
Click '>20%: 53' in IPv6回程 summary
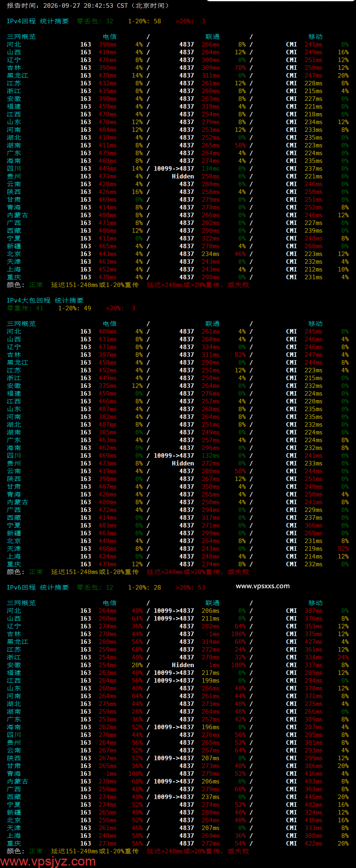(x=190, y=588)
